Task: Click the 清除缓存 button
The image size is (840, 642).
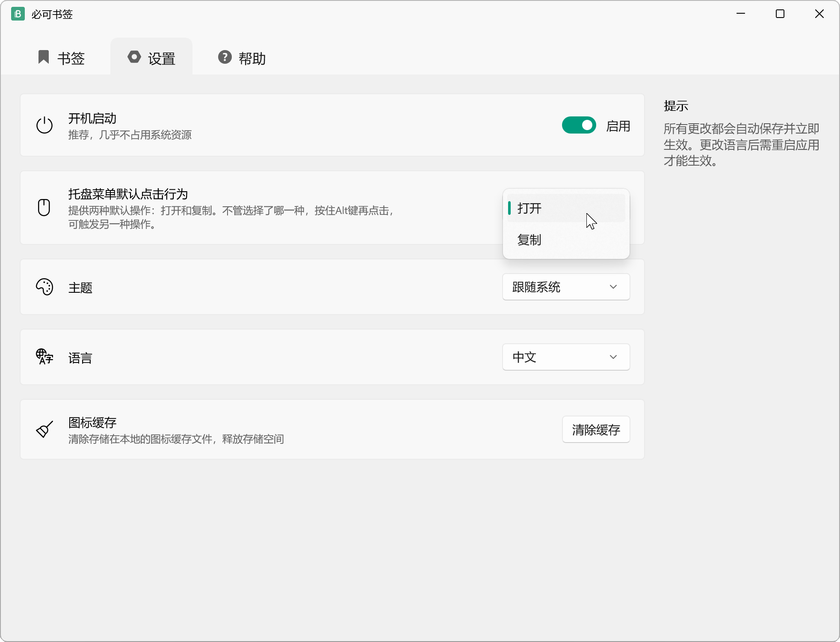Action: pyautogui.click(x=596, y=430)
